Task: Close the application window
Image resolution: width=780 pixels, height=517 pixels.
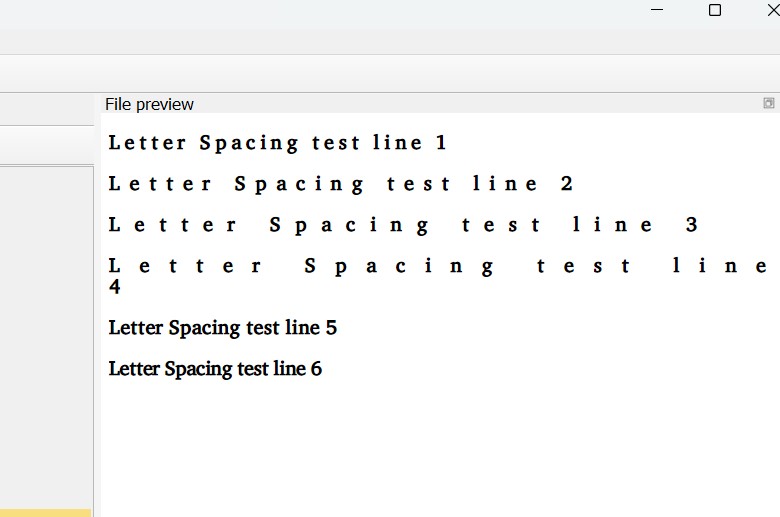Action: pos(774,10)
